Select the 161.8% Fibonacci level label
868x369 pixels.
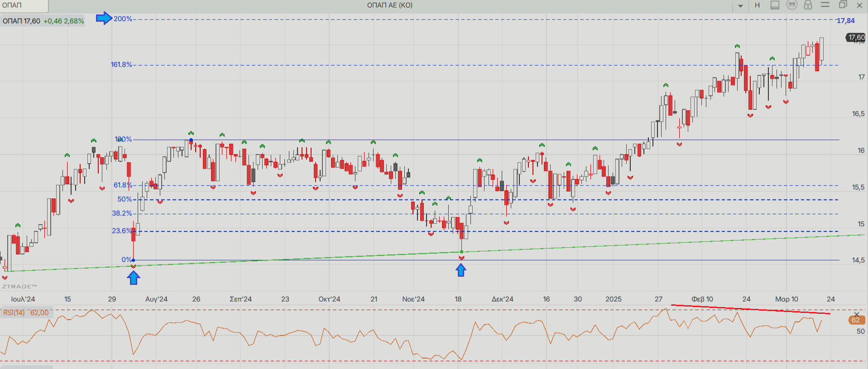(x=121, y=64)
